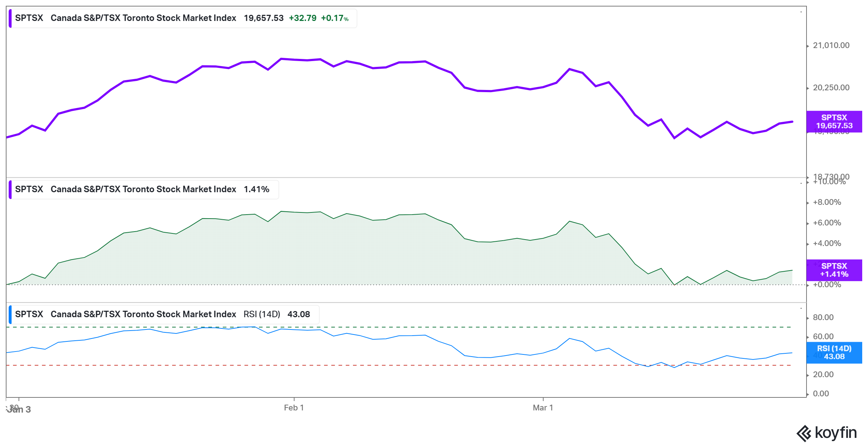Click the +4.00% axis label
Viewport: 868px width, 448px height.
(x=827, y=244)
